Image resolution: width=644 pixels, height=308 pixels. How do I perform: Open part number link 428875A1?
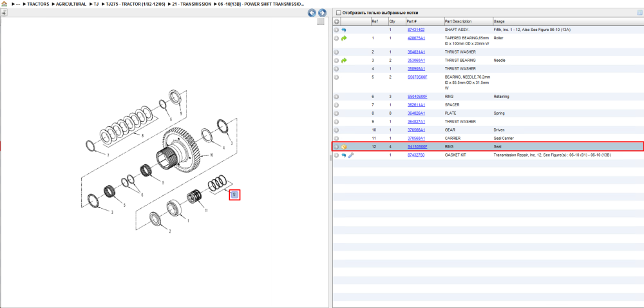[416, 38]
